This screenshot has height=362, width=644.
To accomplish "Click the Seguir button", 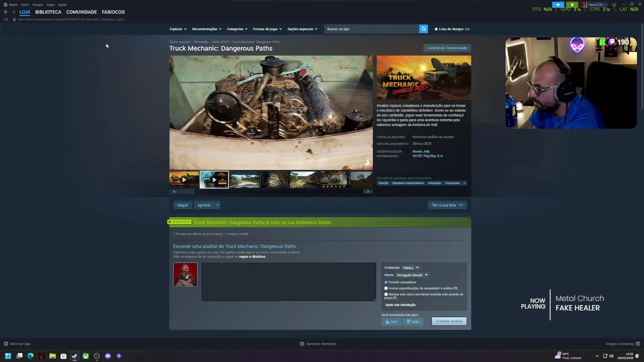I will point(183,205).
